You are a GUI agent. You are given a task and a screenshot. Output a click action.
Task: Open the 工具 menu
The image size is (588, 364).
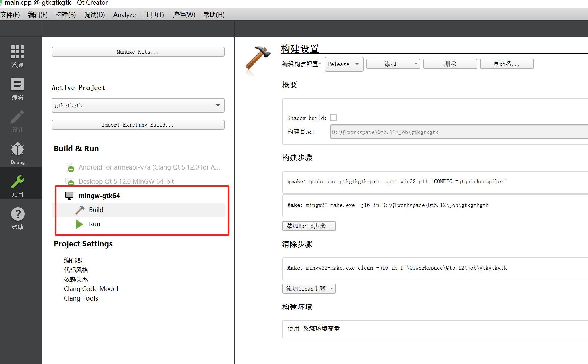[154, 15]
